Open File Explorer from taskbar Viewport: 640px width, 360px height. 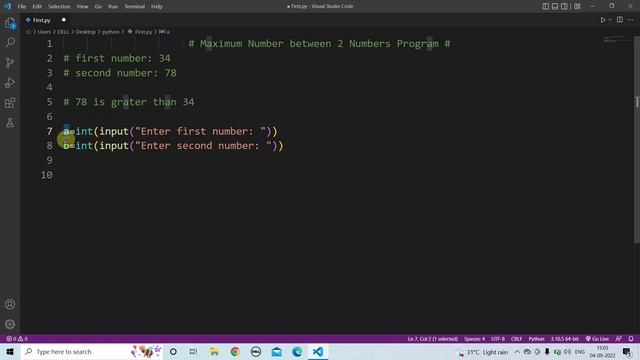pos(214,351)
